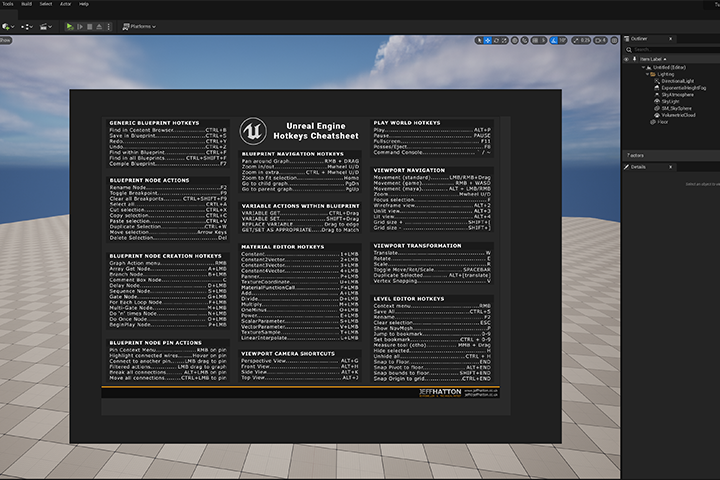Activate the scale gizmo tool

(x=505, y=40)
